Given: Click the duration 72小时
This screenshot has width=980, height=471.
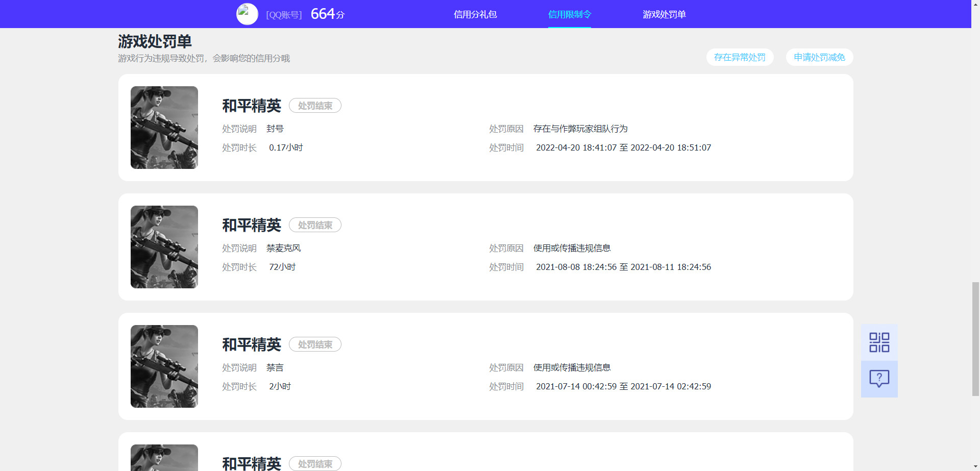Looking at the screenshot, I should click(x=282, y=267).
